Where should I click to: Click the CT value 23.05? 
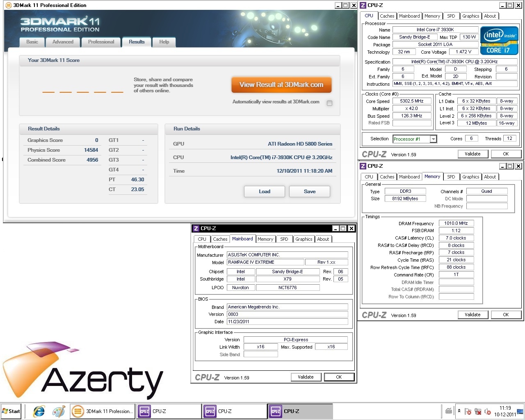coord(137,189)
